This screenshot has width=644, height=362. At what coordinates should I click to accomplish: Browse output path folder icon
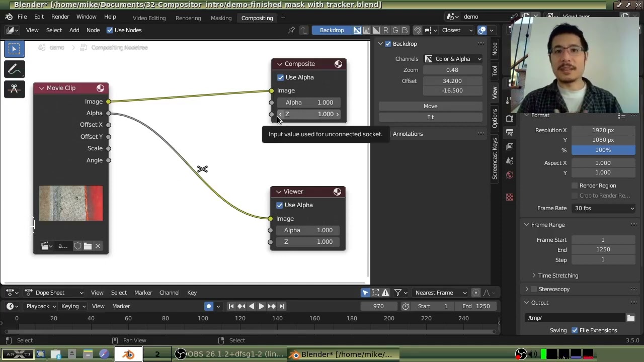[x=630, y=318]
